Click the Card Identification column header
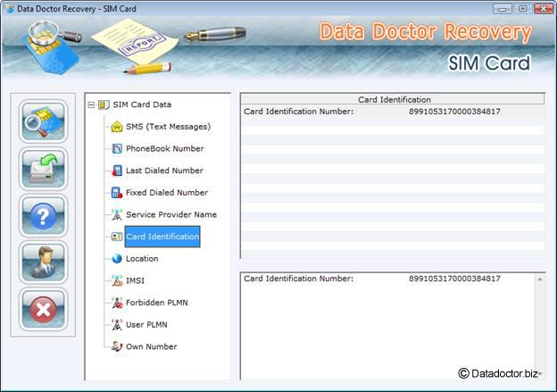Viewport: 557px width, 392px height. pos(394,99)
